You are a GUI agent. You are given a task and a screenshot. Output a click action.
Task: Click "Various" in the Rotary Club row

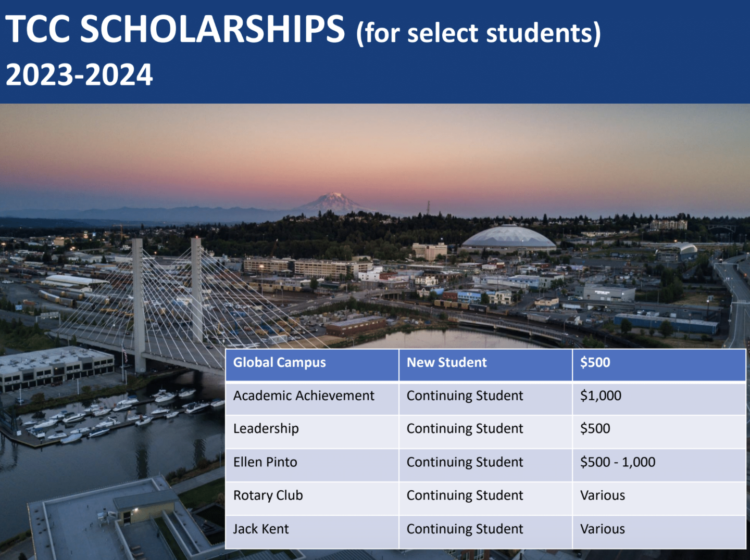click(x=603, y=495)
